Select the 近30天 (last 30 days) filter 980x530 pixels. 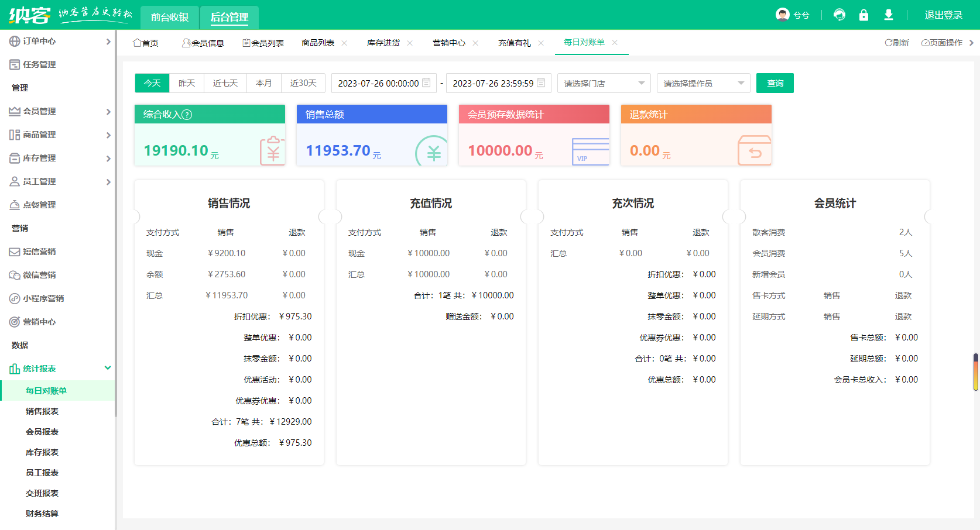coord(303,83)
